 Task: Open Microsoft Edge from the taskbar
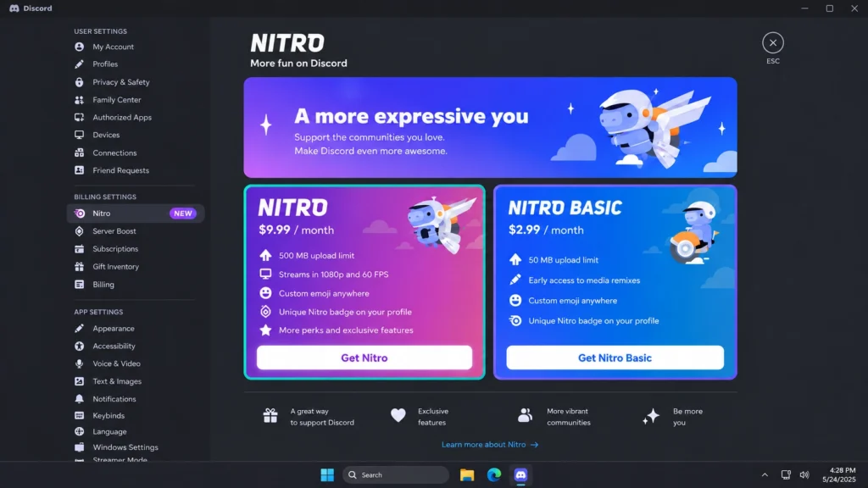point(494,474)
